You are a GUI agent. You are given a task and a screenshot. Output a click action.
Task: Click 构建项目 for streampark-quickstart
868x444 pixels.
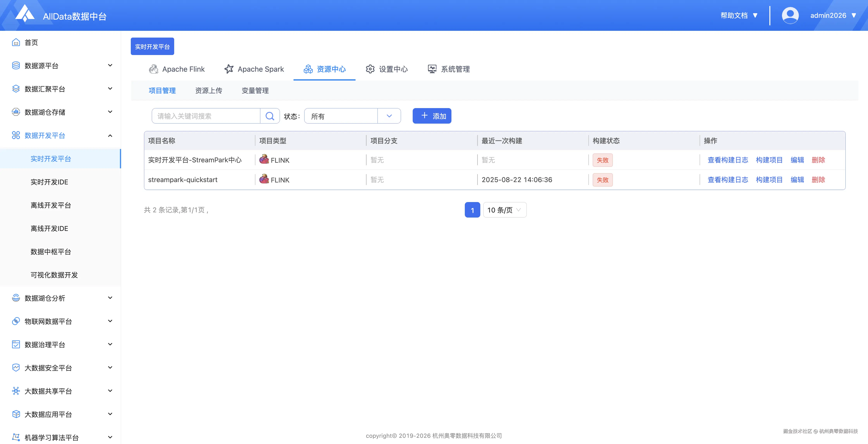pyautogui.click(x=769, y=180)
